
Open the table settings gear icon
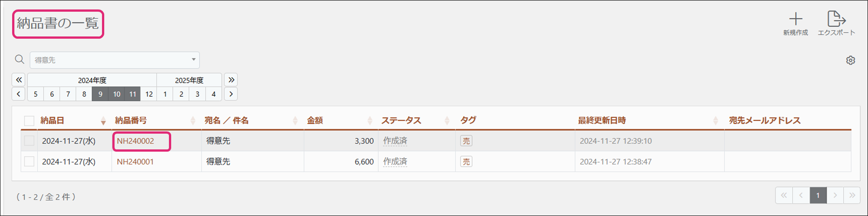850,60
